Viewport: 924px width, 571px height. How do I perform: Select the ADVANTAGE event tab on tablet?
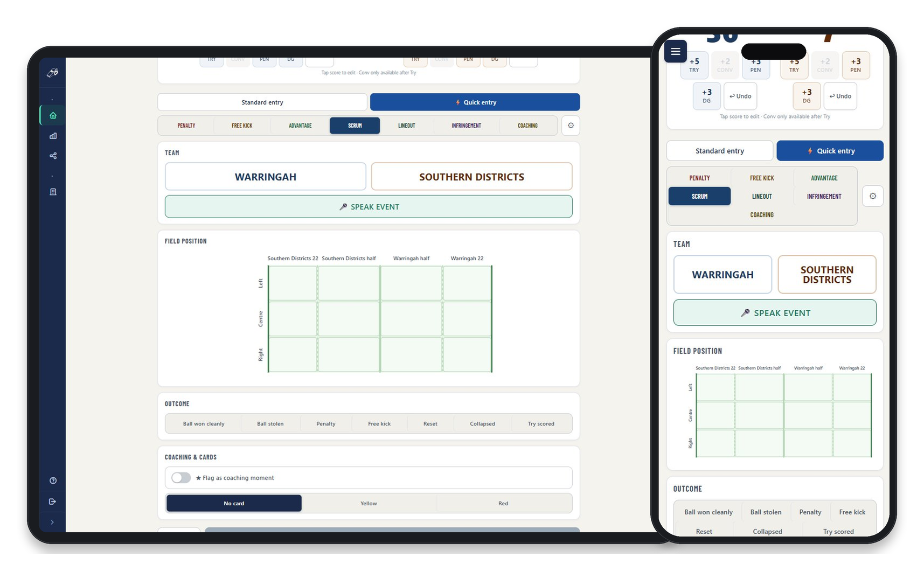300,126
